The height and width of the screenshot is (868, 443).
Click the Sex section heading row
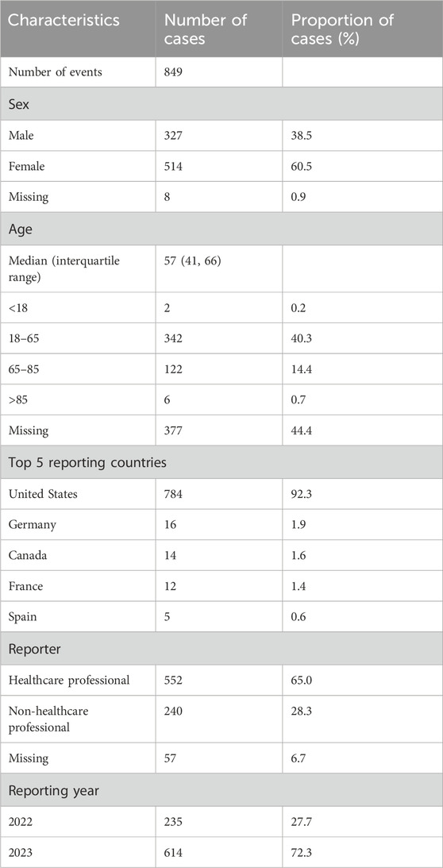221,102
